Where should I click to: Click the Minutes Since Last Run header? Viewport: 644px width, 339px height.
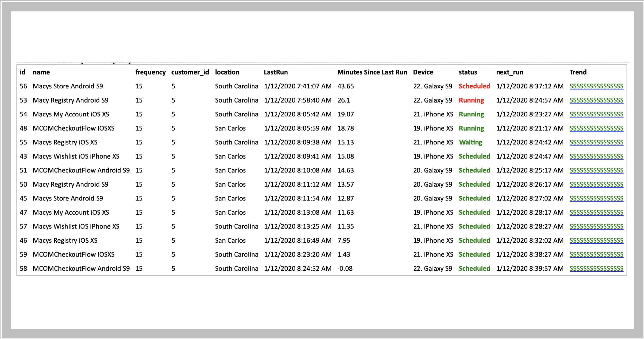coord(372,72)
